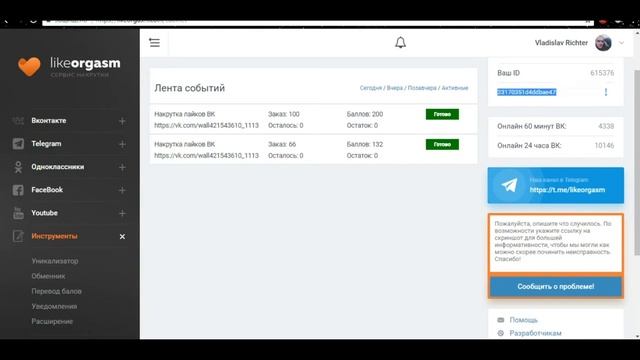Open the FaceBook menu item
Viewport: 640px width, 360px height.
[47, 190]
